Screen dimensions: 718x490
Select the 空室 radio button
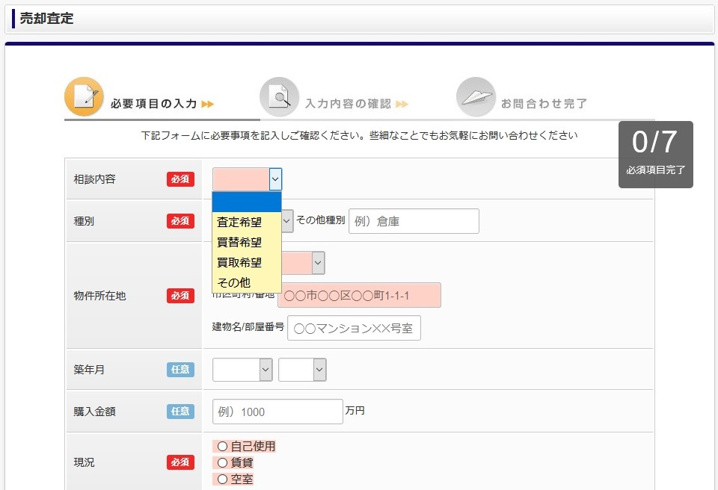pyautogui.click(x=223, y=479)
